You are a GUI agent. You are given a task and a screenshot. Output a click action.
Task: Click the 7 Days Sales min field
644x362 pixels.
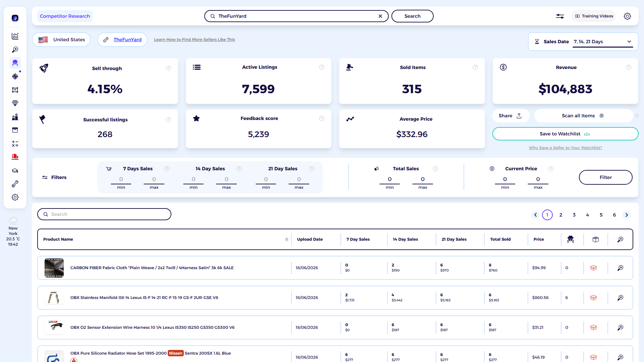tap(121, 180)
